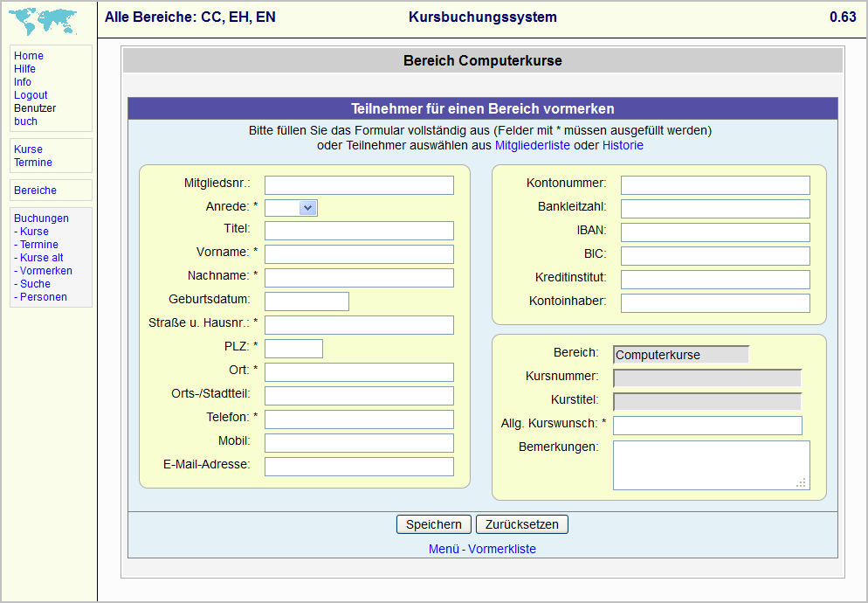The height and width of the screenshot is (603, 868).
Task: Focus the Bankleitzahl input field
Action: [715, 209]
